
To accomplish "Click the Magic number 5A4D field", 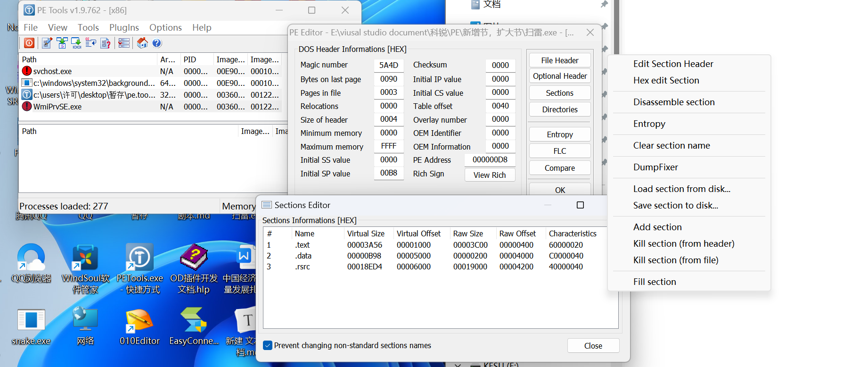I will [389, 65].
